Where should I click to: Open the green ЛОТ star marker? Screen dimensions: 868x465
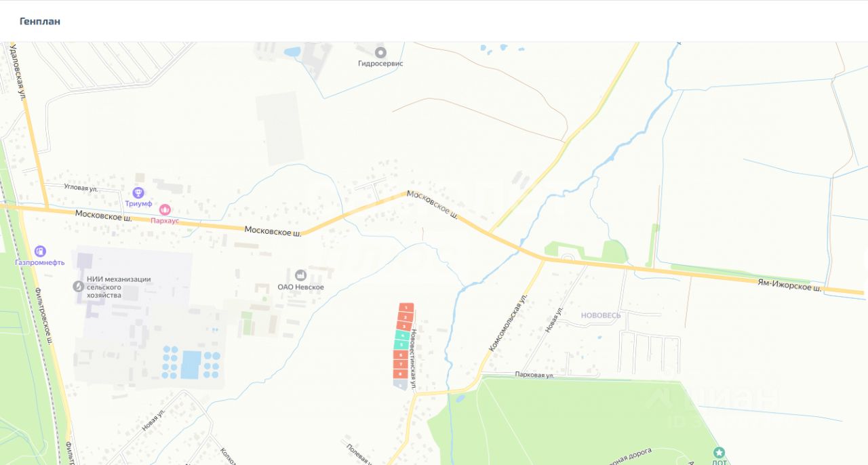point(719,452)
